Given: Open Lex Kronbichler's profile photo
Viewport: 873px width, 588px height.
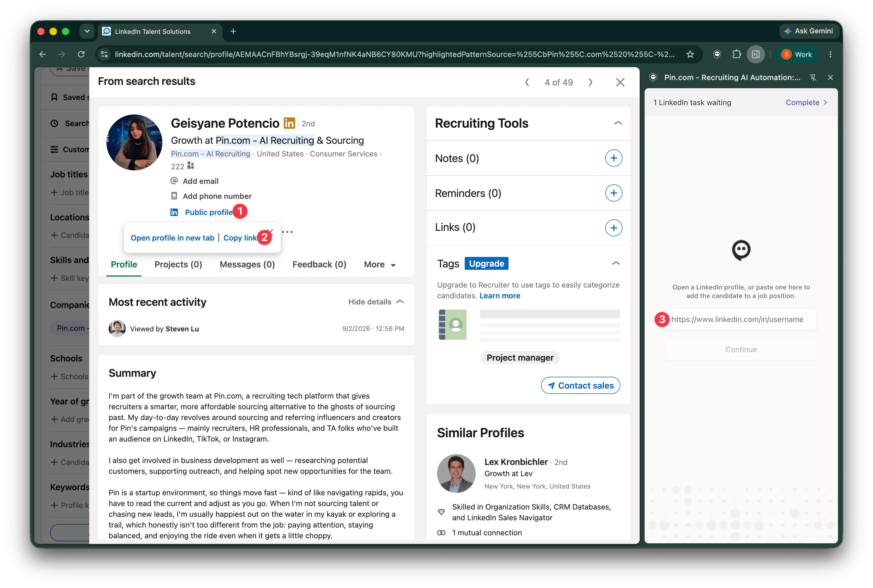Looking at the screenshot, I should point(456,474).
